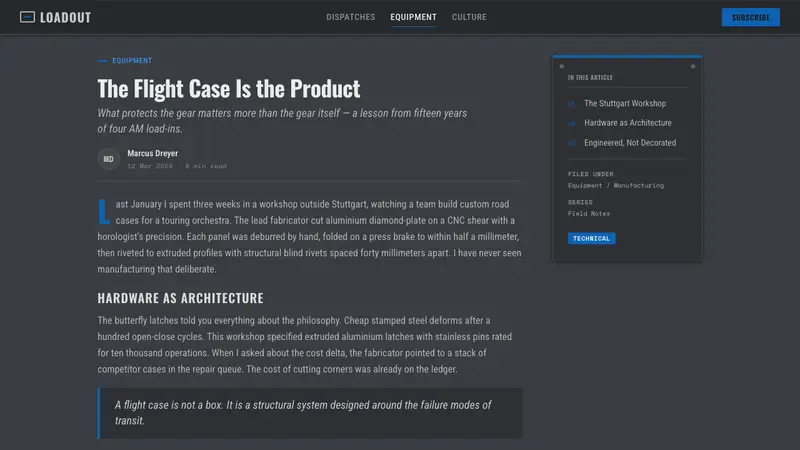Open the Culture nav item
The image size is (800, 450).
(469, 17)
